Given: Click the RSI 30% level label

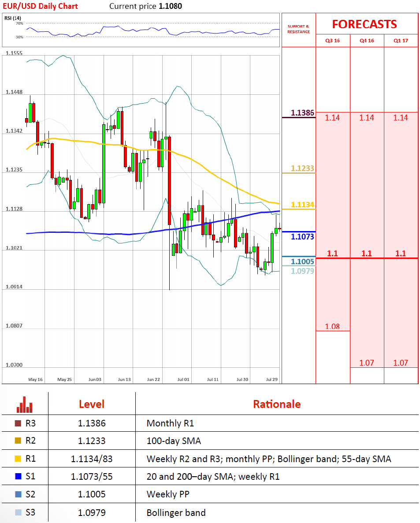Looking at the screenshot, I should pyautogui.click(x=19, y=37).
